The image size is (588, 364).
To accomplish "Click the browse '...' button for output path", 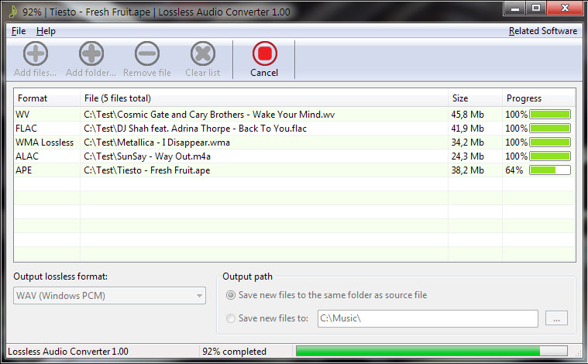I will click(x=557, y=318).
